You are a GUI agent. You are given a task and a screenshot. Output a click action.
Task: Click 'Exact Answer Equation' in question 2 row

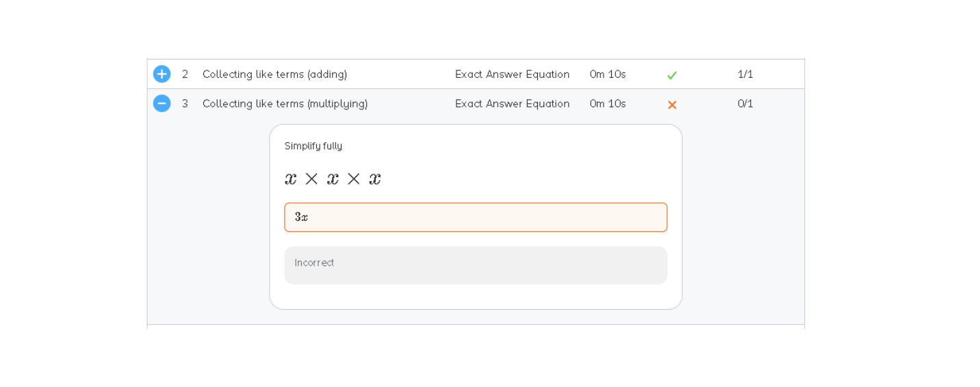tap(512, 75)
